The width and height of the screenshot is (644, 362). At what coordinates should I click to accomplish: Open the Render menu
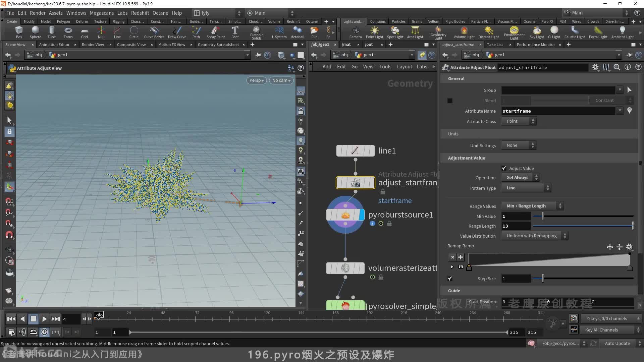[x=38, y=13]
